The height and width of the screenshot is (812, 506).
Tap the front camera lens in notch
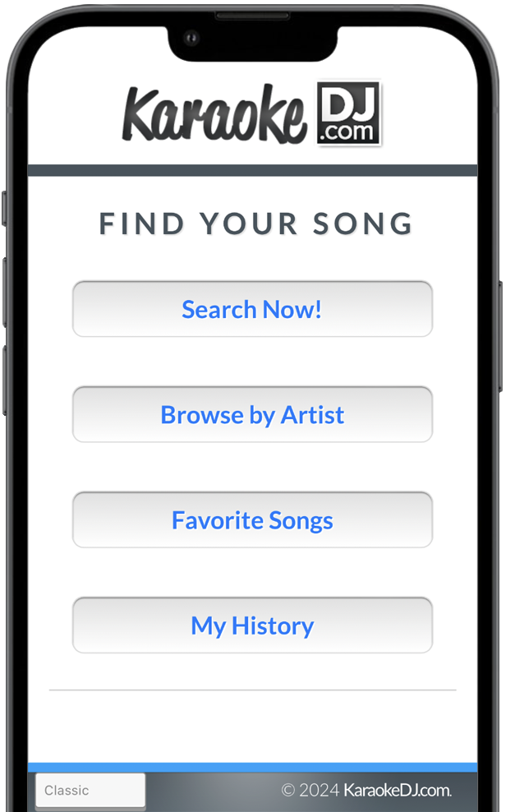(x=192, y=38)
